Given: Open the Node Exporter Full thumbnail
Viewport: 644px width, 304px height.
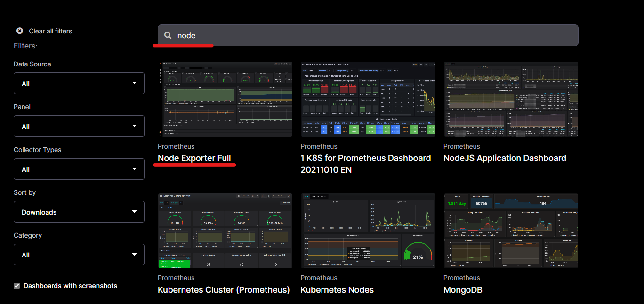Looking at the screenshot, I should coord(225,99).
